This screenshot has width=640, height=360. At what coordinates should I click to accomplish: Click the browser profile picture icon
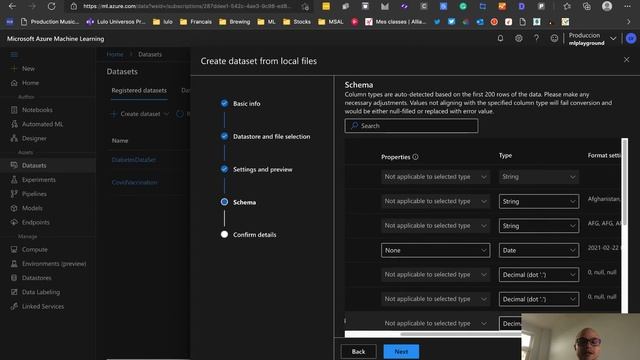click(607, 6)
